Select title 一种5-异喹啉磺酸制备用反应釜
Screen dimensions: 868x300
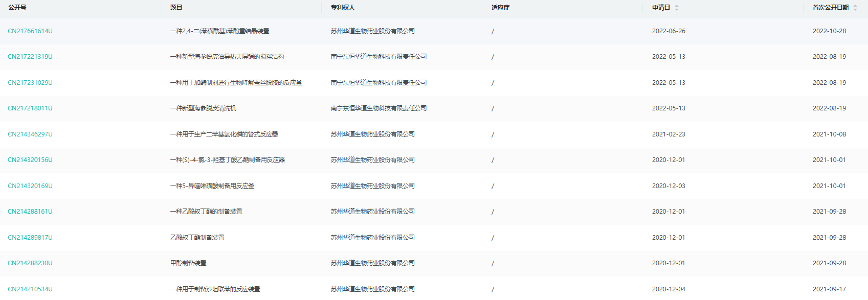tap(212, 186)
